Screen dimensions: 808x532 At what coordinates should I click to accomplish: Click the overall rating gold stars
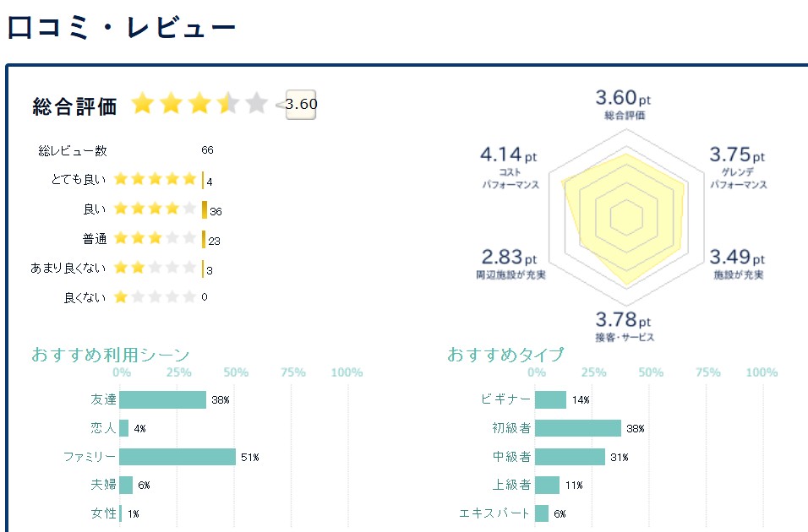(x=199, y=105)
